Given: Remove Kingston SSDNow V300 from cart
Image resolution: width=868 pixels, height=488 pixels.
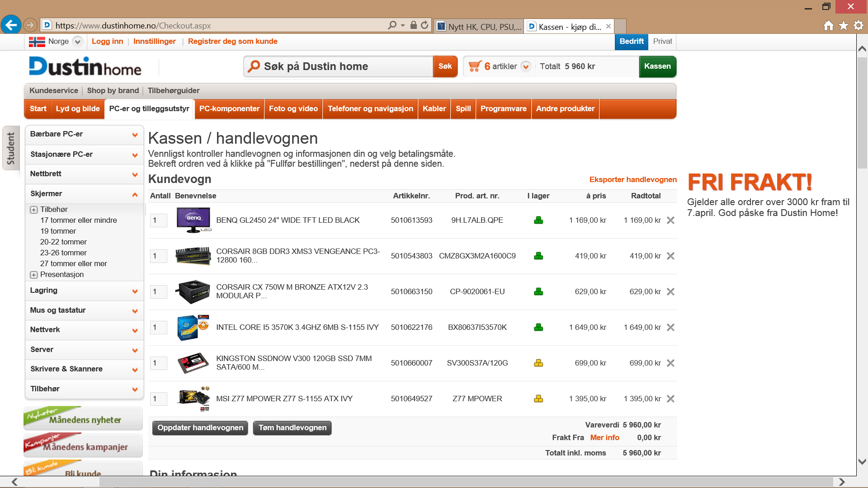Looking at the screenshot, I should [671, 363].
